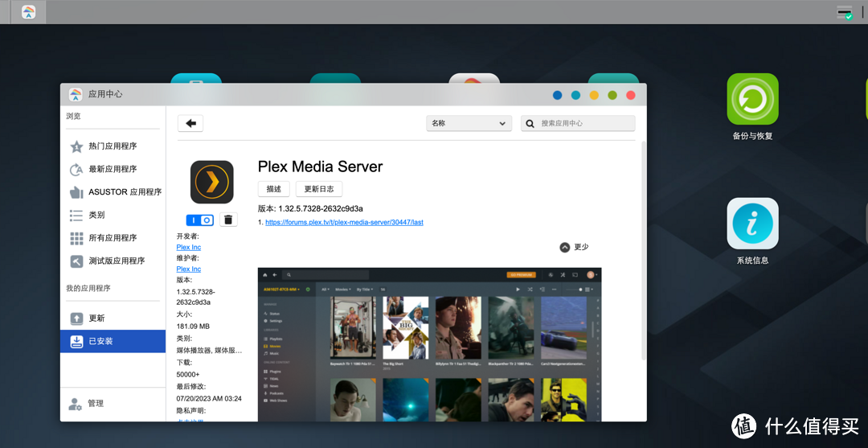Click the 更新日志 button

point(319,189)
